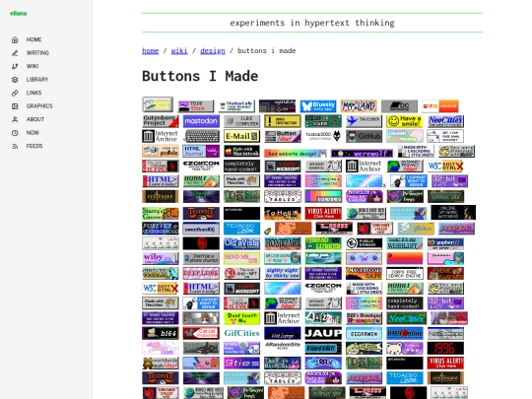Screen dimensions: 532x399
Task: Click the 'eliana' site logo
Action: [x=19, y=13]
